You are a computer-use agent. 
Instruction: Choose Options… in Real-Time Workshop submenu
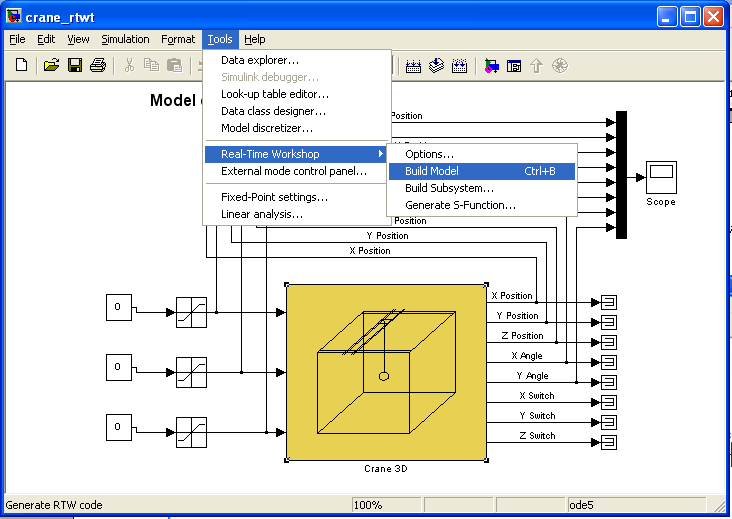(x=482, y=154)
